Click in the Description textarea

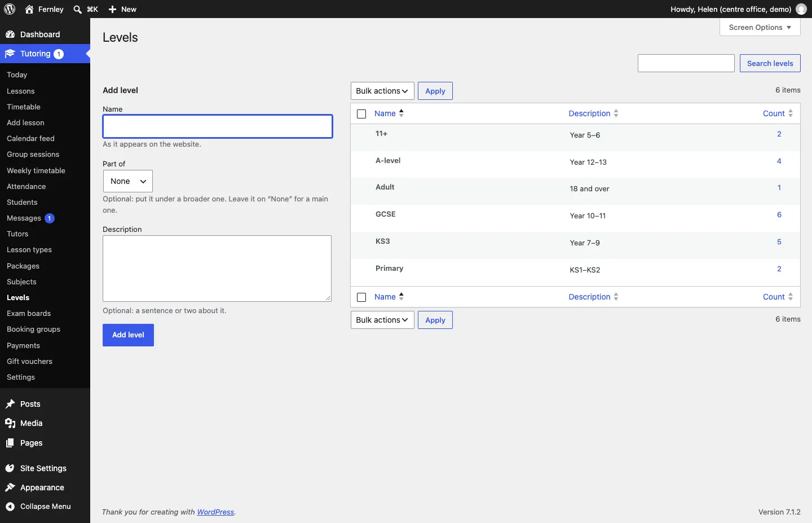click(217, 269)
